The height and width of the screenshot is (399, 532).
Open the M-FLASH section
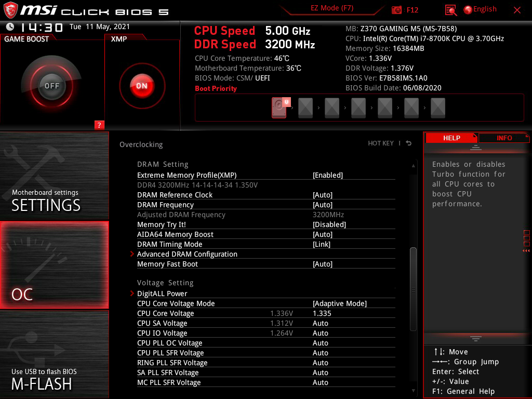pyautogui.click(x=54, y=354)
